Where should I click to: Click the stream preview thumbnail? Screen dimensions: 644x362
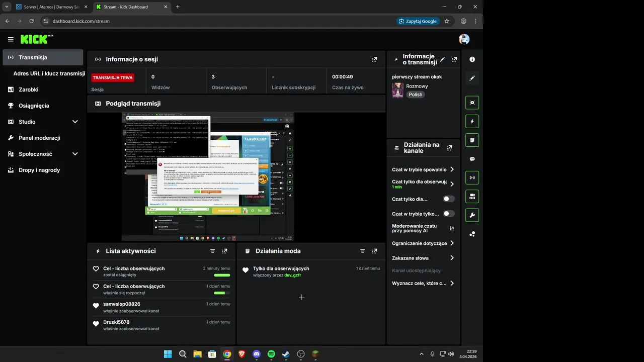208,176
